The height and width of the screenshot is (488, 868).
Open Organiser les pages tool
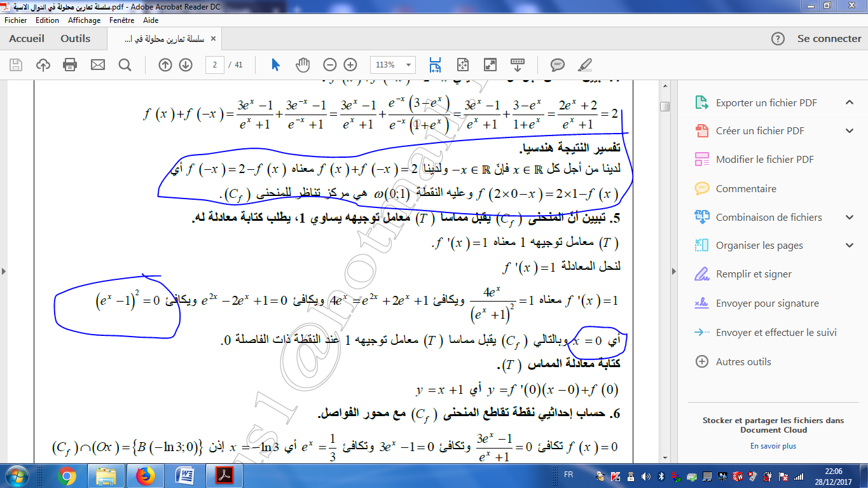(x=759, y=246)
